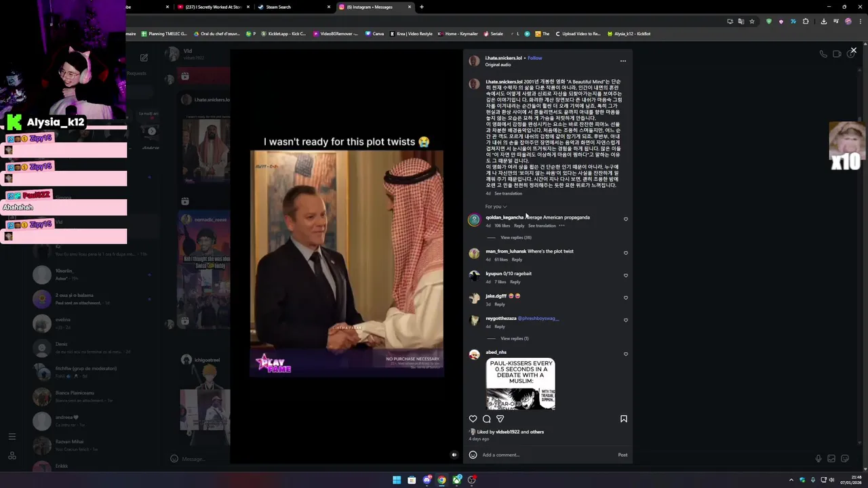
Task: Toggle the video's mute speaker icon
Action: 454,455
